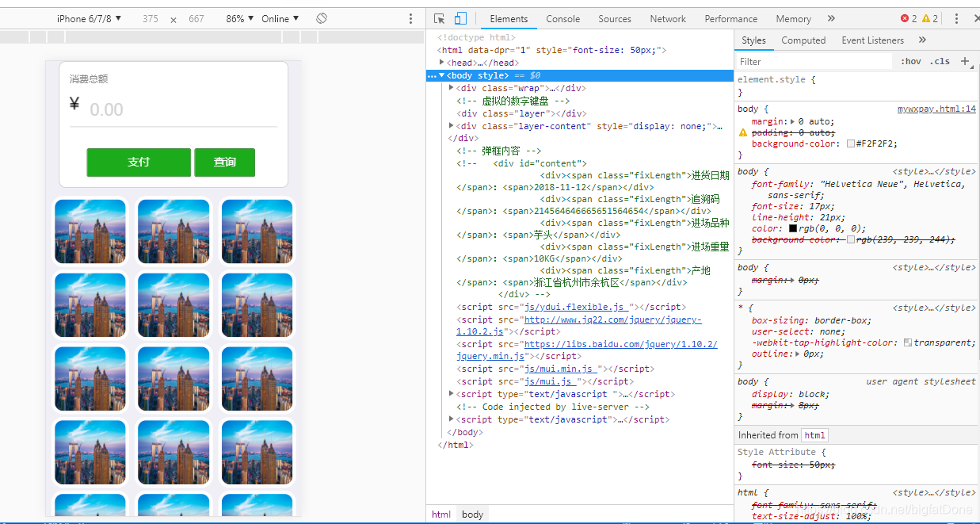Select the Styles pane tab
980x524 pixels.
pos(753,40)
